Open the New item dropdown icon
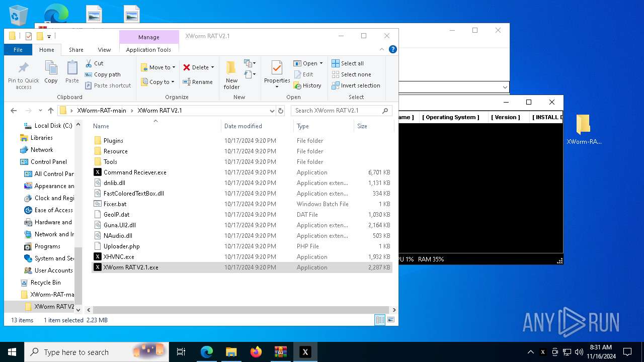The height and width of the screenshot is (362, 644). 250,63
